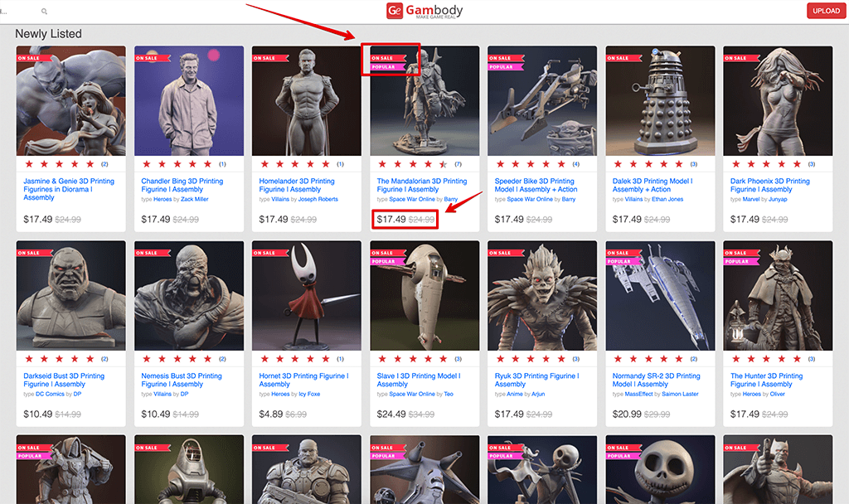
Task: Open Homelander 3D Printing Figurine title link
Action: tap(297, 185)
